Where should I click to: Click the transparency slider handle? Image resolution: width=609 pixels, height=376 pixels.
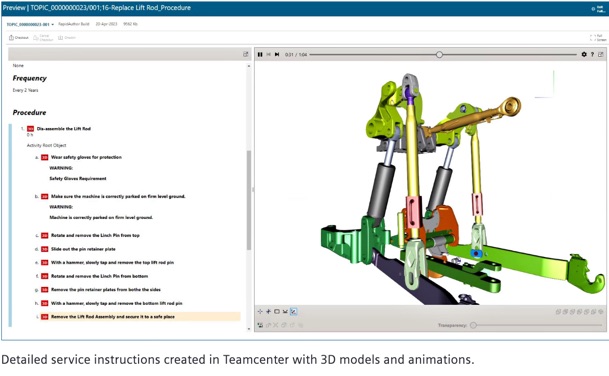pyautogui.click(x=473, y=325)
